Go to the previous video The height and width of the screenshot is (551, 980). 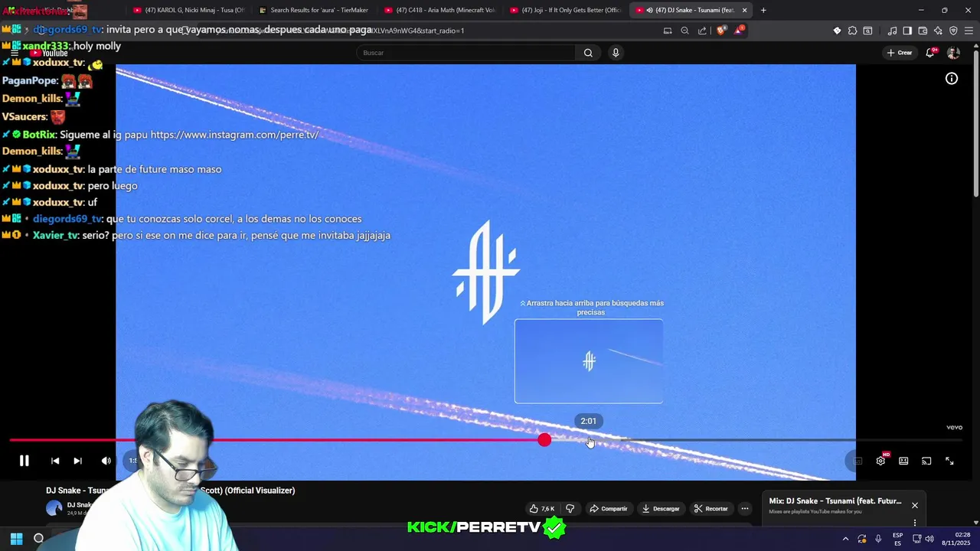pos(55,461)
